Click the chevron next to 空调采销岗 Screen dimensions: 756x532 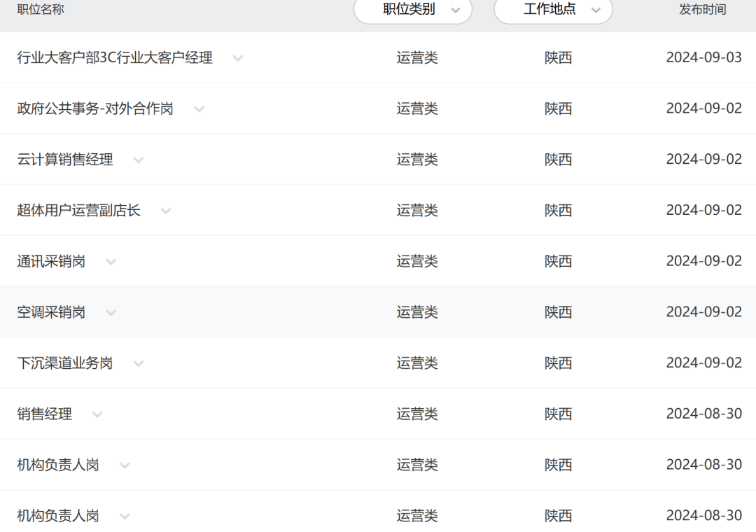click(x=111, y=313)
